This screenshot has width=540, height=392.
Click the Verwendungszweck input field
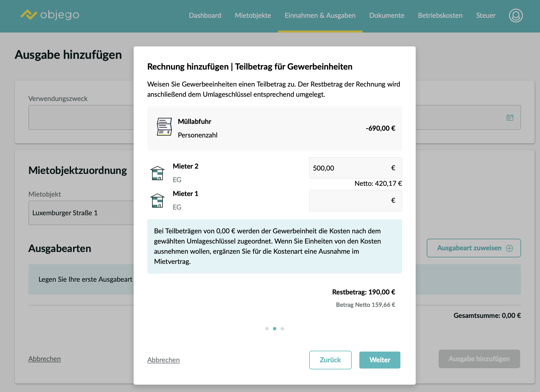click(x=81, y=117)
